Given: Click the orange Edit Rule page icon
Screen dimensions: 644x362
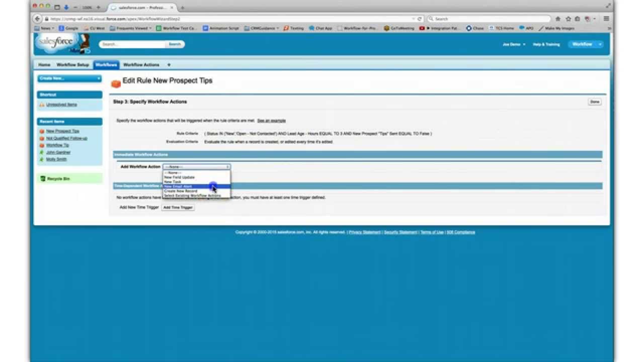Looking at the screenshot, I should 116,83.
